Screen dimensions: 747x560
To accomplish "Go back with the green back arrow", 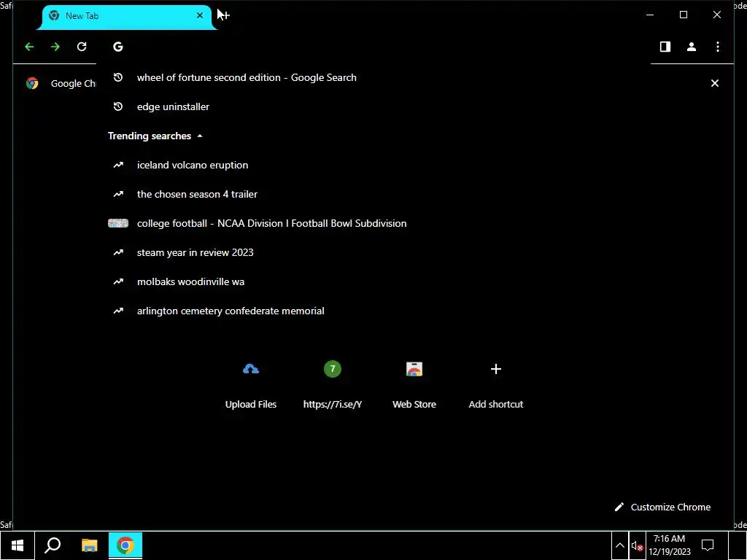I will [x=29, y=47].
